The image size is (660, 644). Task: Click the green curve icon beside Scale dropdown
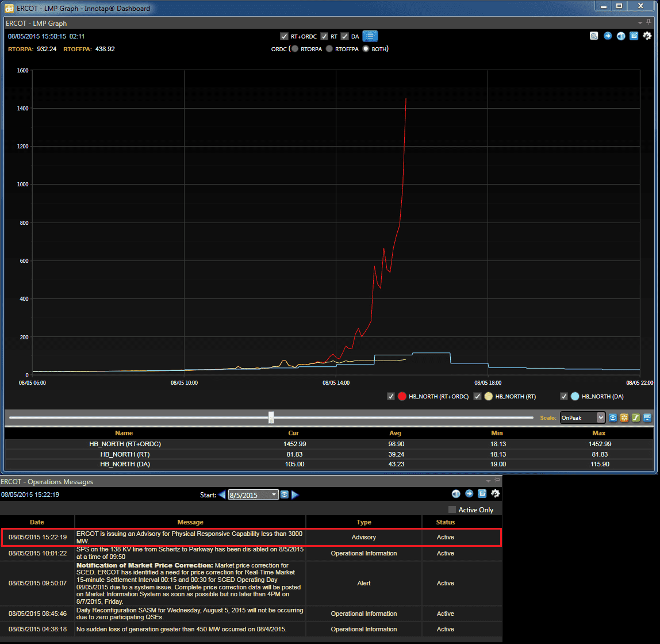[x=636, y=417]
